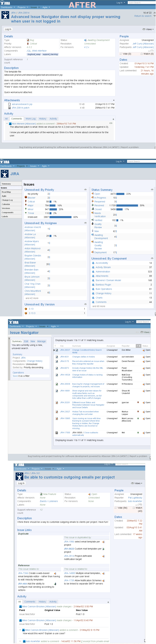Click the Awaiting Development status icon on JRA-20814
The image size is (156, 644).
click(85, 40)
